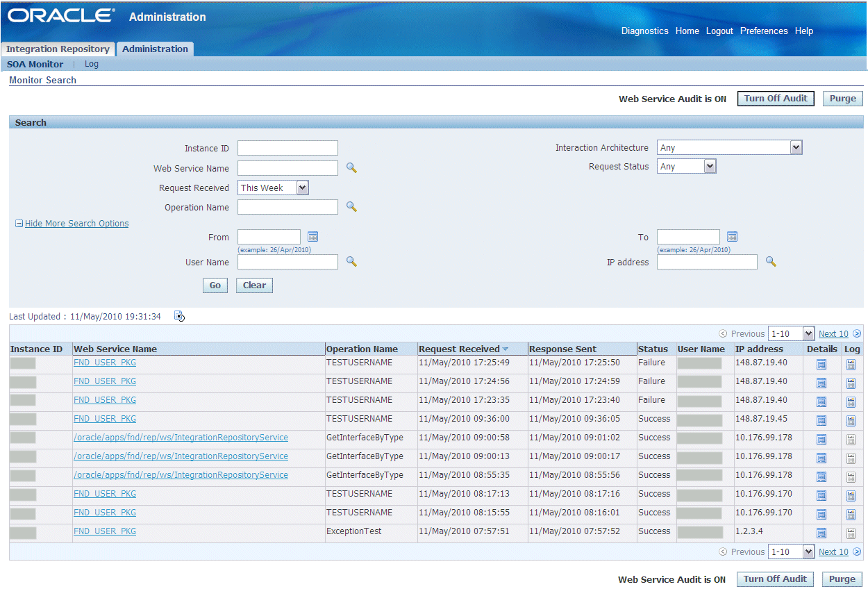Open SOA Monitor subtab
The height and width of the screenshot is (589, 868).
[35, 64]
